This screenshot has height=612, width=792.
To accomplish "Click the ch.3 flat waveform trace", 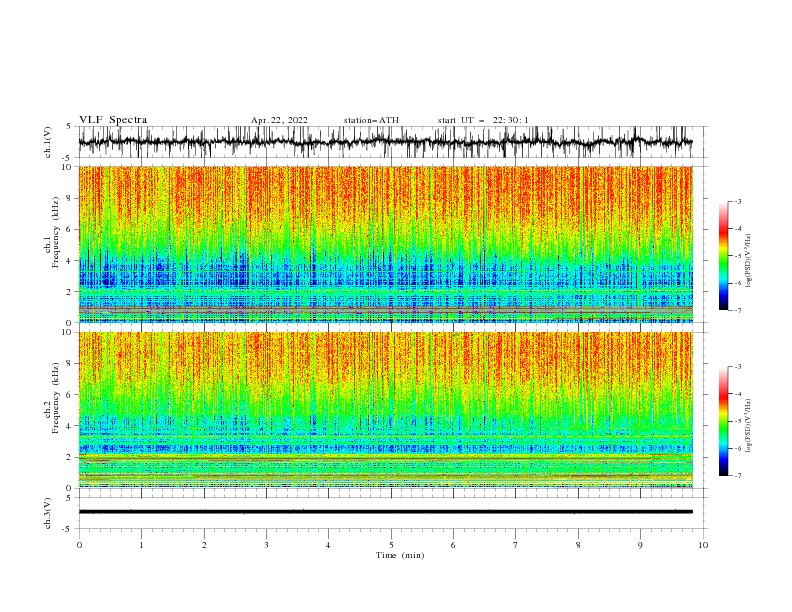I will click(x=386, y=512).
